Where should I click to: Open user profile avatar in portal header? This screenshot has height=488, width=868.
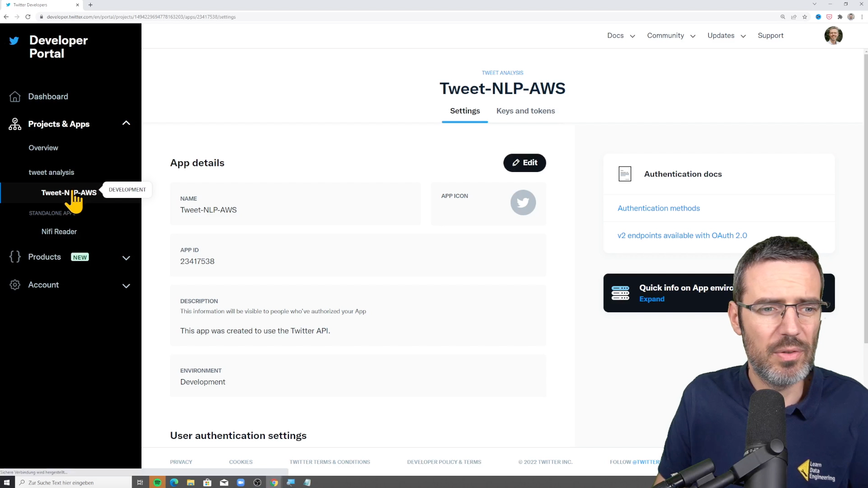tap(833, 35)
